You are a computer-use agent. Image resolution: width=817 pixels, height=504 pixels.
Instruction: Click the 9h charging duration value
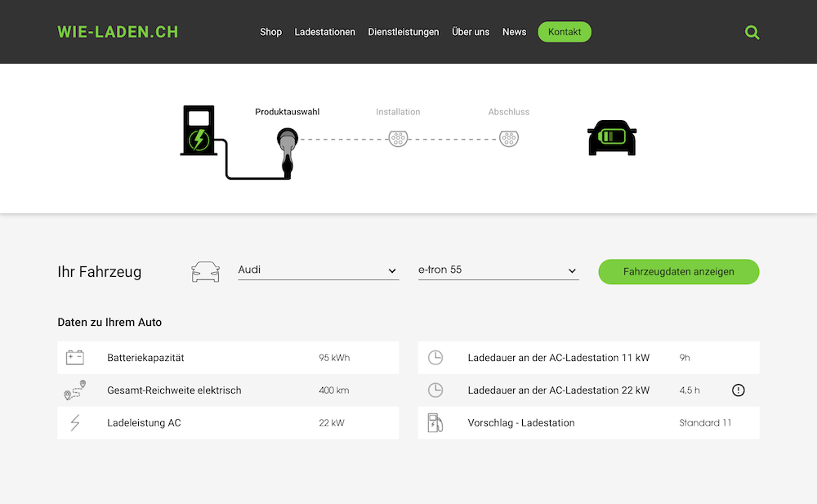pos(685,358)
